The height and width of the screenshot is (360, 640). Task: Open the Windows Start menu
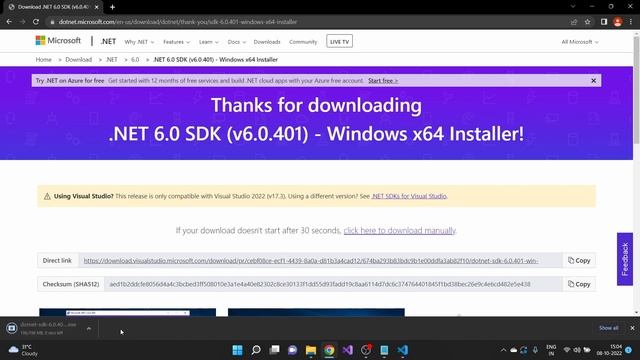click(237, 350)
